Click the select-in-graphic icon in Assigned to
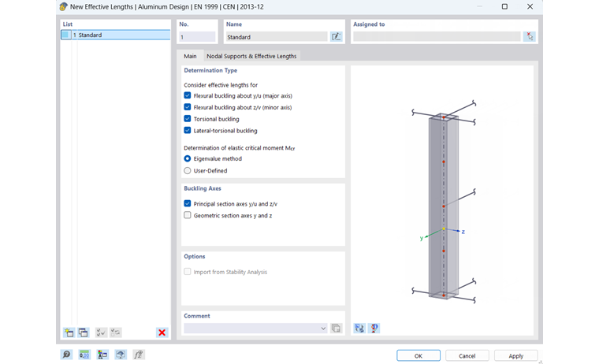The image size is (599, 364). pyautogui.click(x=530, y=37)
